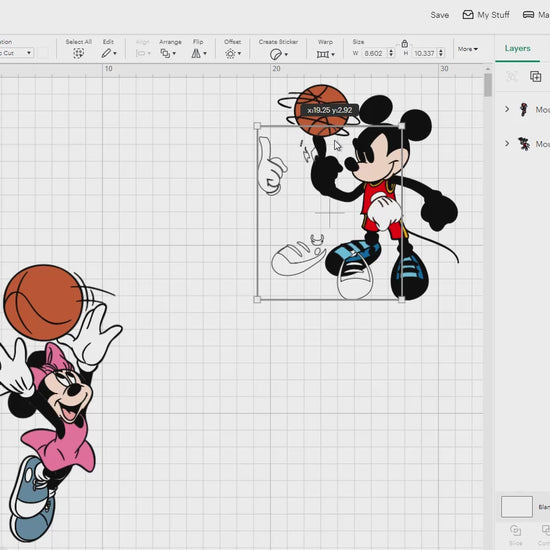Click the canvas vertical scrollbar
The height and width of the screenshot is (550, 550).
[488, 85]
